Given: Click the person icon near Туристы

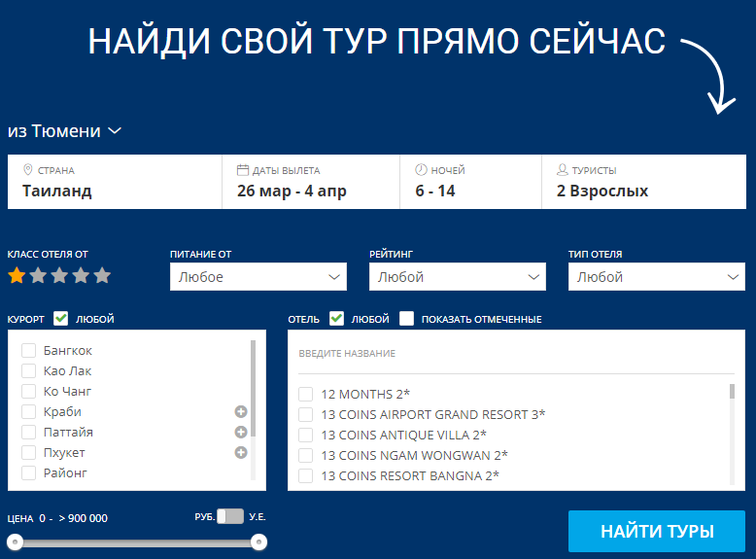Looking at the screenshot, I should [563, 170].
